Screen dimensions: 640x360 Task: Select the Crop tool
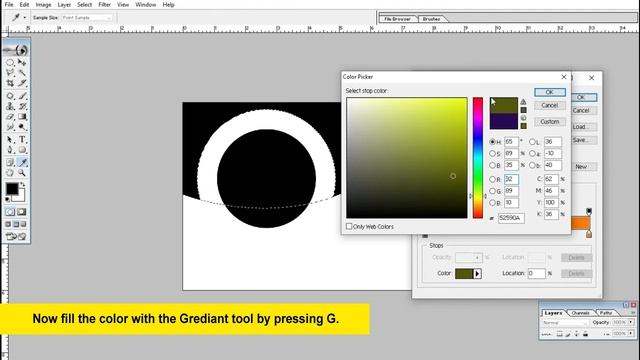(10, 83)
